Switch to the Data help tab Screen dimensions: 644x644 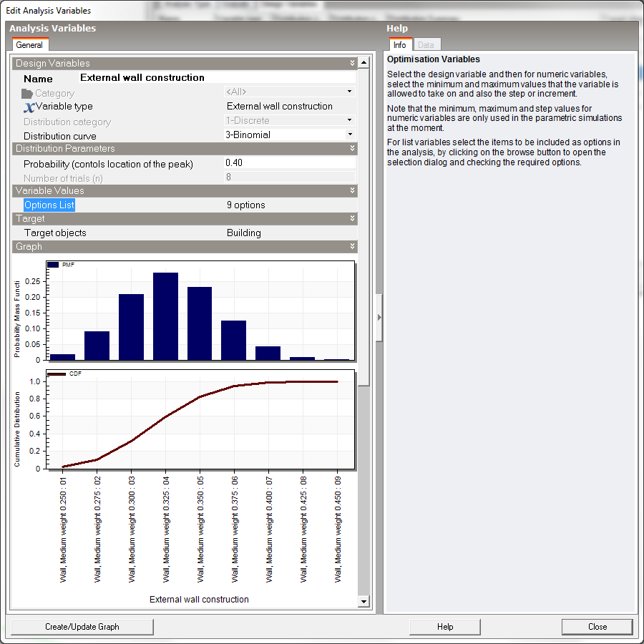point(426,45)
